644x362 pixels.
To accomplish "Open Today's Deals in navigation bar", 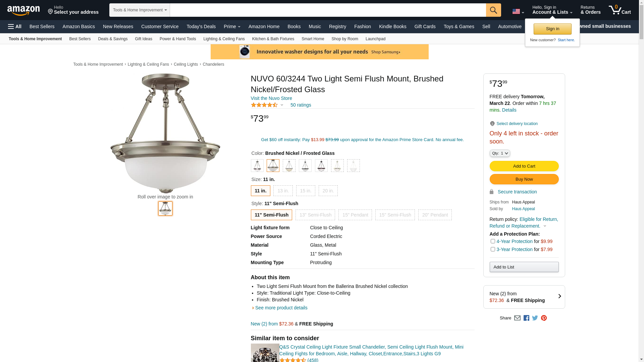I will click(201, 26).
